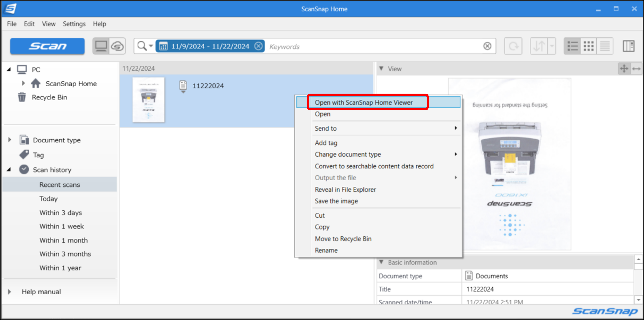Switch to thumbnail grid view icon
Screen dimensions: 644x320
589,46
